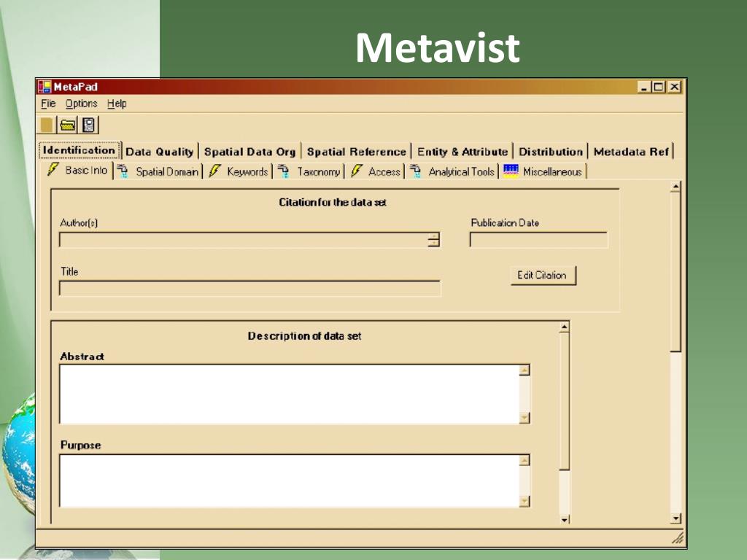Click the Title input field
747x560 pixels.
(250, 289)
